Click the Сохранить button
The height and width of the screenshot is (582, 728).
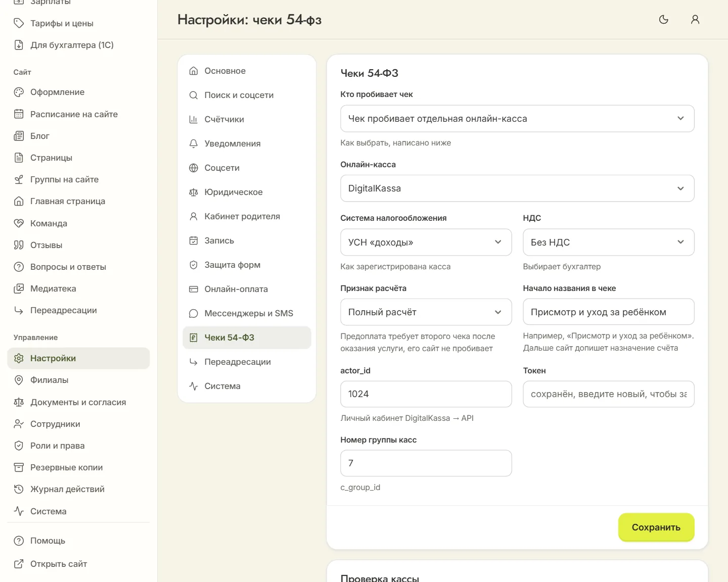(656, 527)
